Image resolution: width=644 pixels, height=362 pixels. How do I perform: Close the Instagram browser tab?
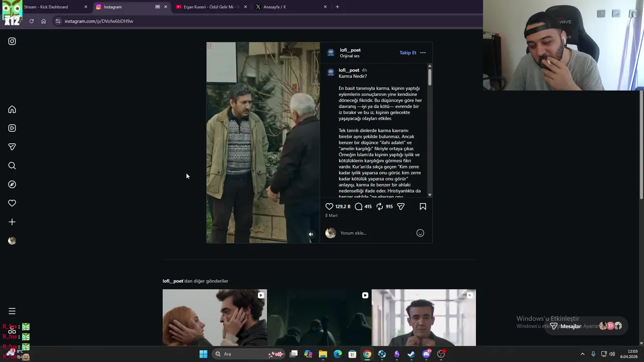pyautogui.click(x=166, y=7)
